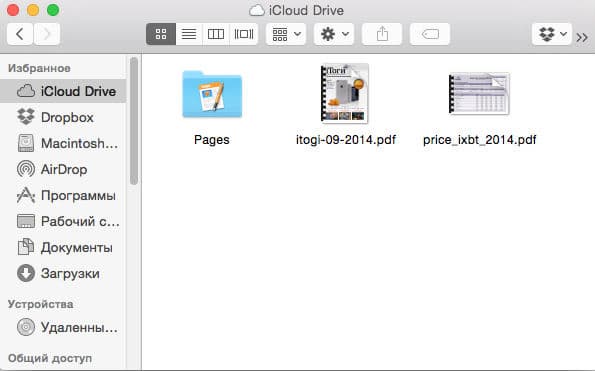Open the gear Action menu
This screenshot has width=595, height=371.
[x=334, y=34]
